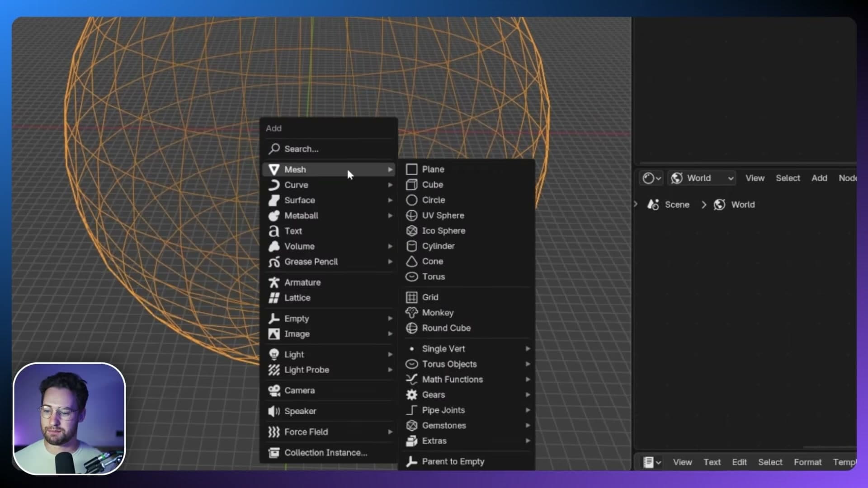868x488 pixels.
Task: Click the Extras icon
Action: [x=411, y=441]
